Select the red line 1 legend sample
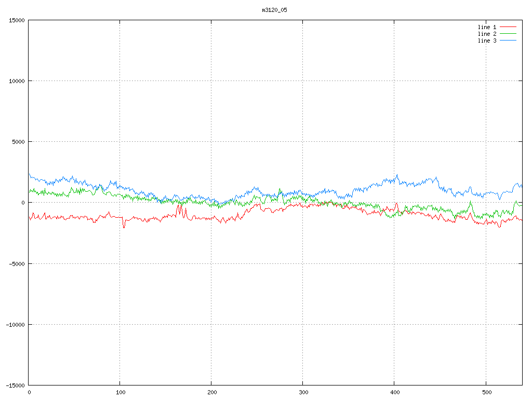 [508, 26]
